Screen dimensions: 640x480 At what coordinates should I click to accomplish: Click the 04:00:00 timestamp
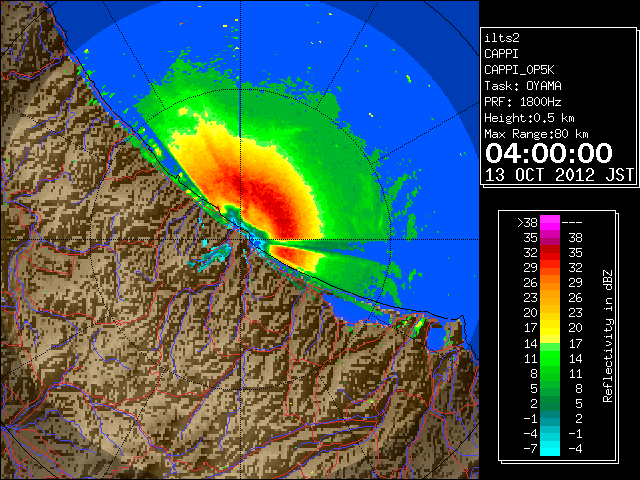point(549,153)
